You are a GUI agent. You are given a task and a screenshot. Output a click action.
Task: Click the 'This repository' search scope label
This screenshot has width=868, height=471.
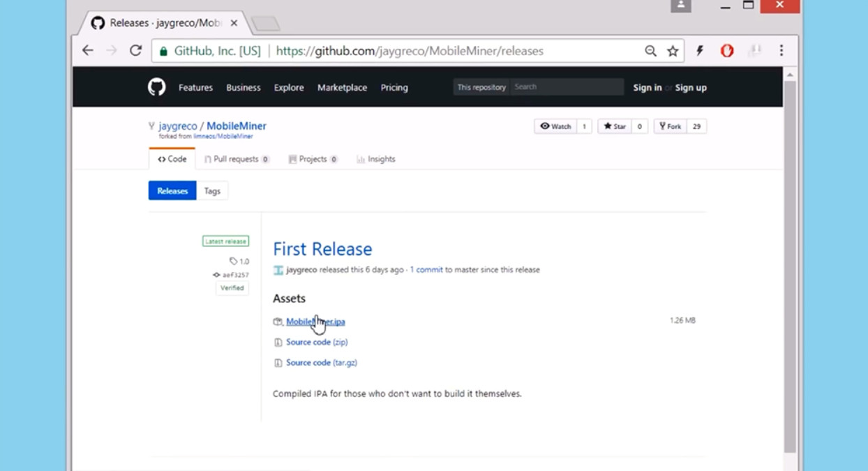tap(481, 87)
